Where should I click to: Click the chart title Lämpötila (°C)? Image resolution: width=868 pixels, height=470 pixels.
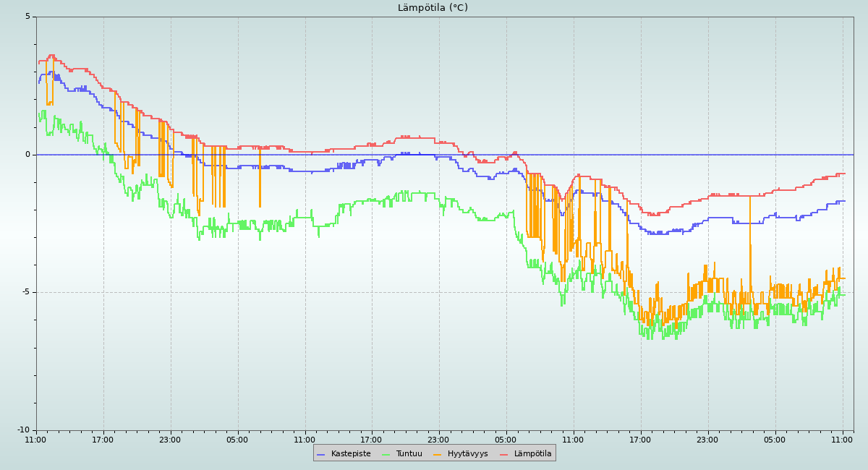pyautogui.click(x=433, y=8)
